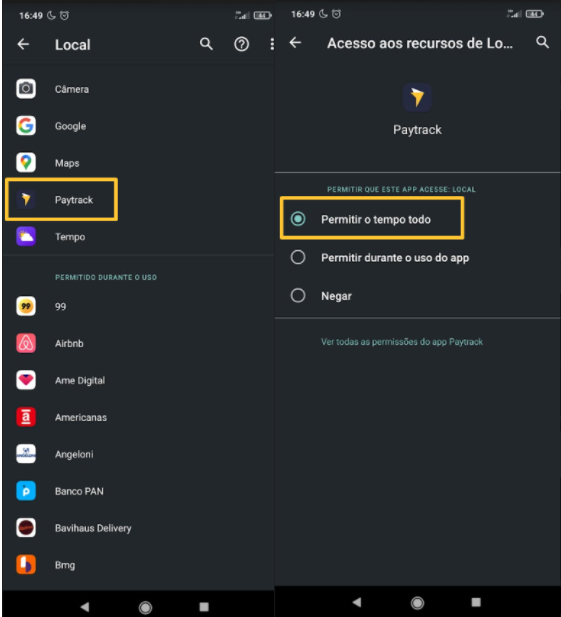Screen dimensions: 561x617
Task: Tap search icon on Acesso aos recursos screen
Action: [543, 42]
